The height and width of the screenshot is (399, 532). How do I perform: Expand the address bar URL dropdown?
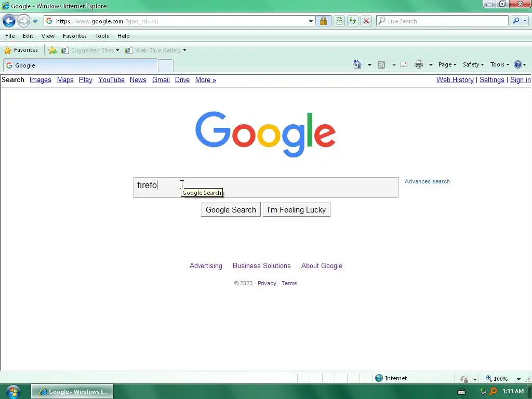311,21
